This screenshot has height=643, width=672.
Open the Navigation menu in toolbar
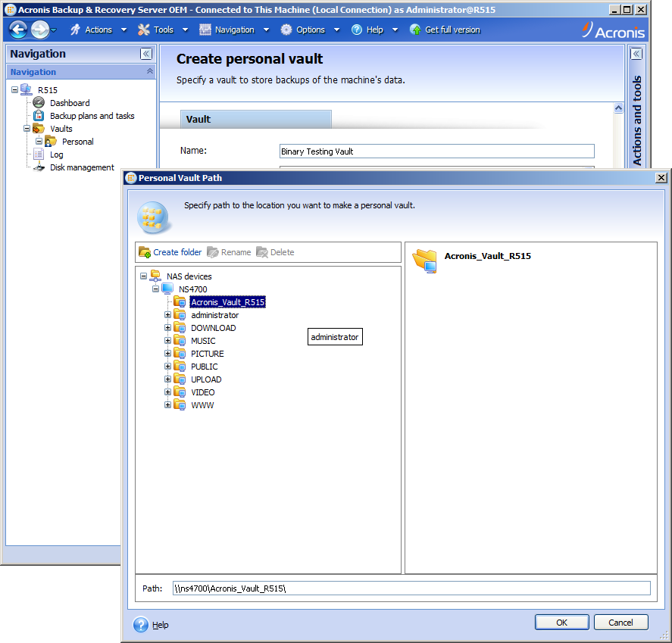[234, 30]
